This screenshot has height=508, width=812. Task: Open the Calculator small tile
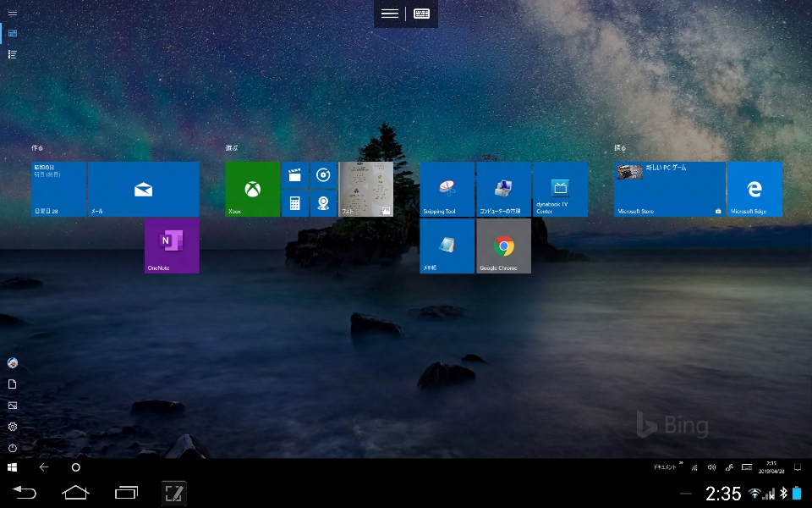point(294,203)
